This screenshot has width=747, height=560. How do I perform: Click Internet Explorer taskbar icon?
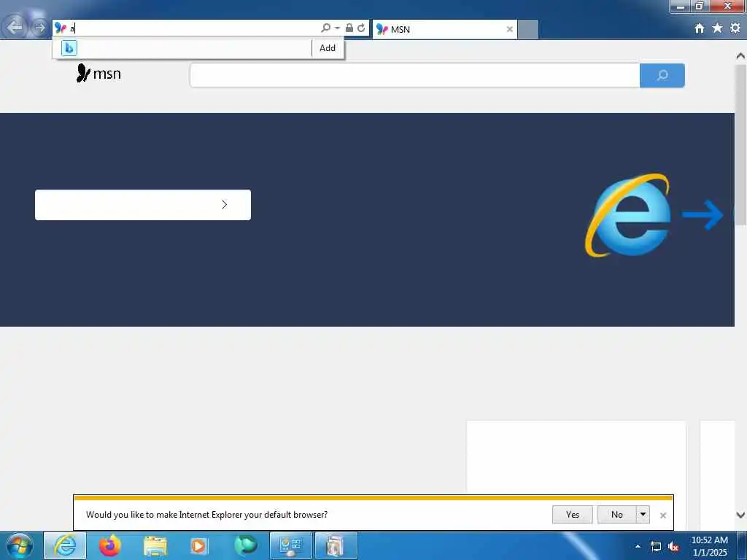coord(65,545)
